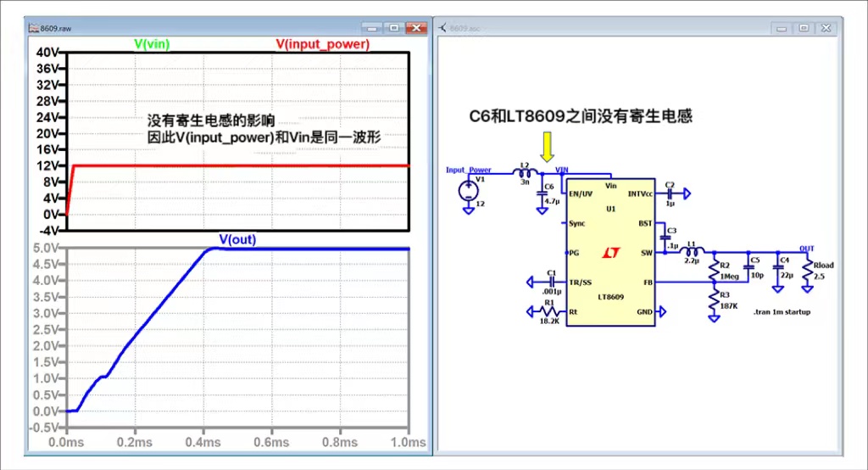Click the V(input_power) trace label

coord(322,44)
